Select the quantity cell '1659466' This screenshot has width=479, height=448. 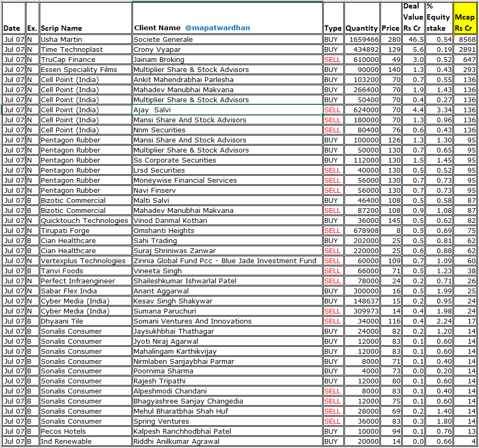(x=362, y=39)
